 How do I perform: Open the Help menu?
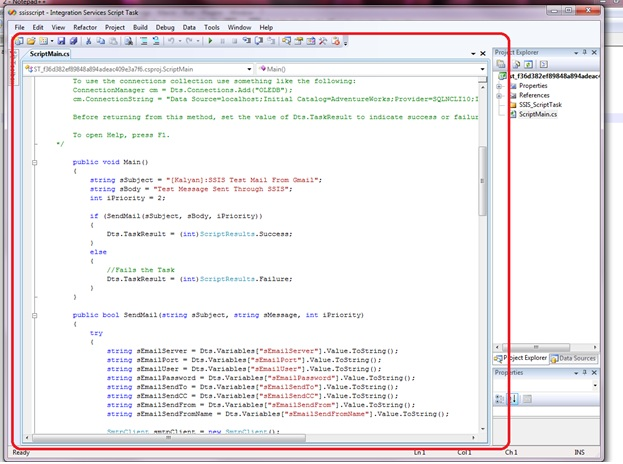point(266,27)
